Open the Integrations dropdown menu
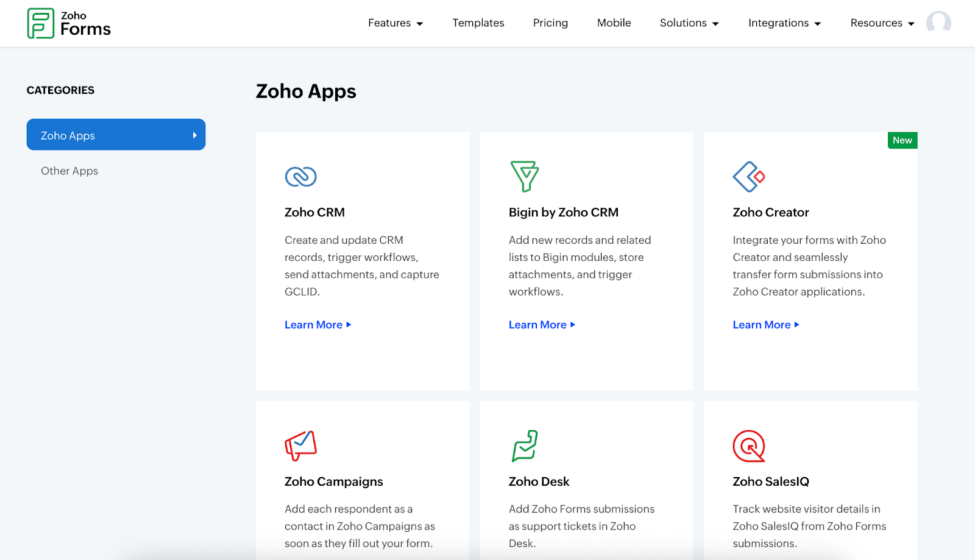The image size is (975, 560). coord(784,23)
